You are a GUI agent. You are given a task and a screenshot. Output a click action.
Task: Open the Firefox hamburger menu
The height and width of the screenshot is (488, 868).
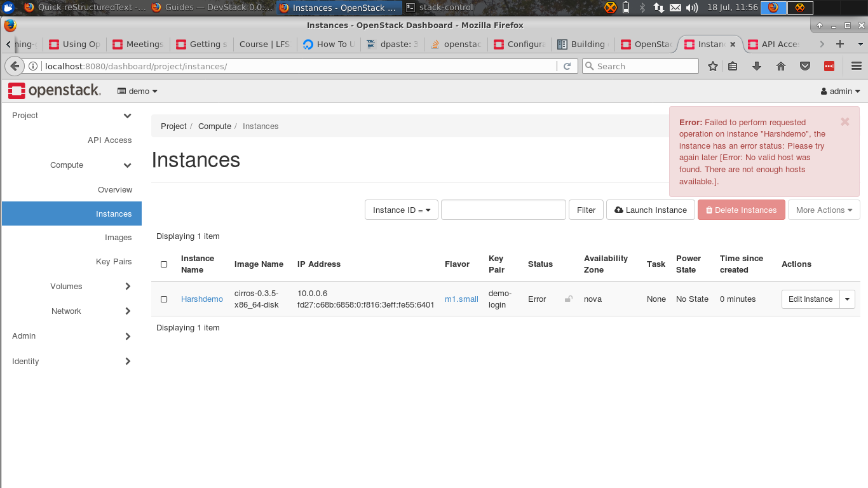(857, 65)
